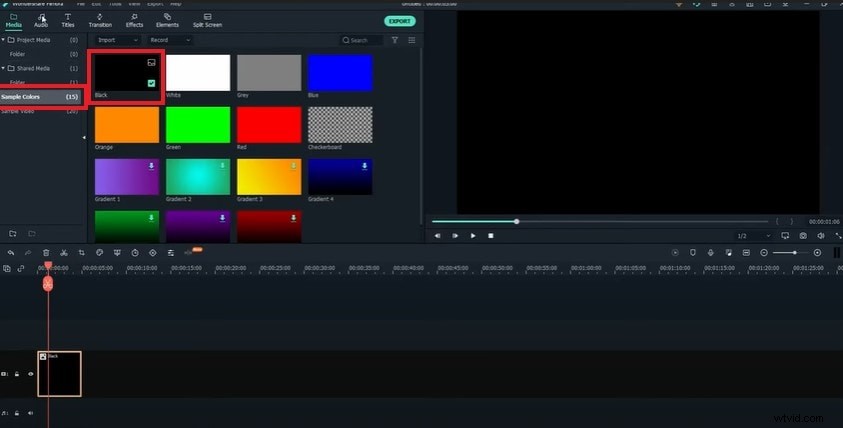Viewport: 843px width, 428px height.
Task: Select the Sample Colors category
Action: (41, 97)
